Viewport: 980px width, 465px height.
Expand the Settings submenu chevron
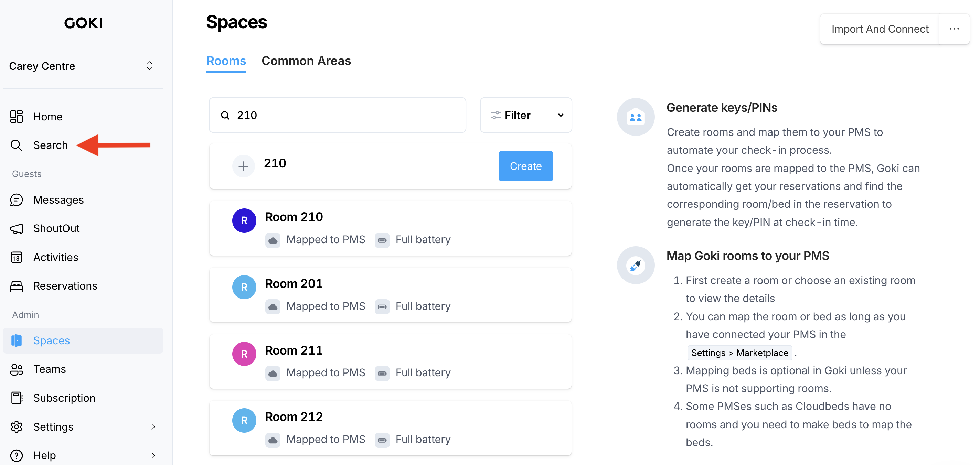[153, 426]
